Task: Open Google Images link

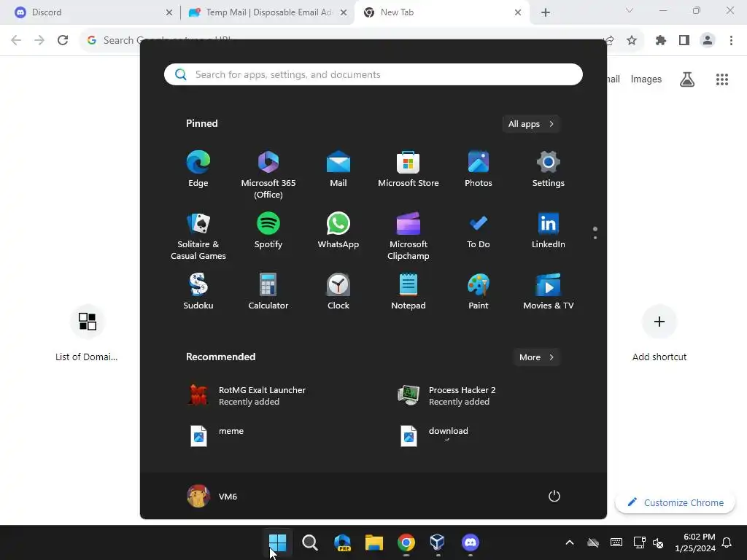Action: pos(646,79)
